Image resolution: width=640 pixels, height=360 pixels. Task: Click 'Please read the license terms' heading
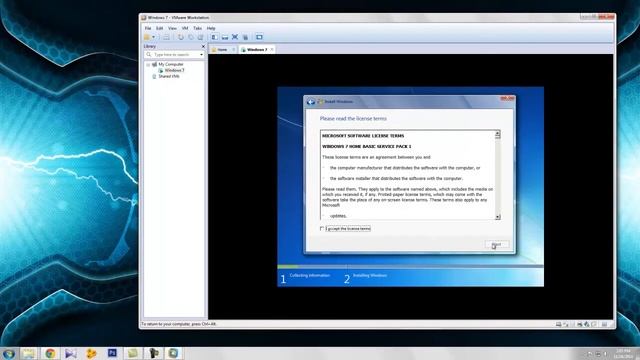[353, 118]
